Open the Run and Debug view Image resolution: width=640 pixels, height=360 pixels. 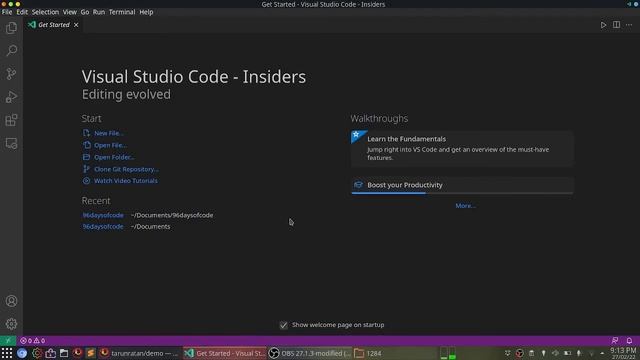coord(11,97)
